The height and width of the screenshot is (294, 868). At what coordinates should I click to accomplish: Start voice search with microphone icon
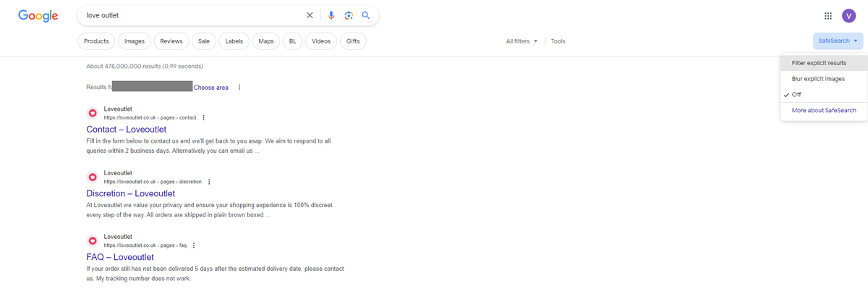(x=331, y=15)
